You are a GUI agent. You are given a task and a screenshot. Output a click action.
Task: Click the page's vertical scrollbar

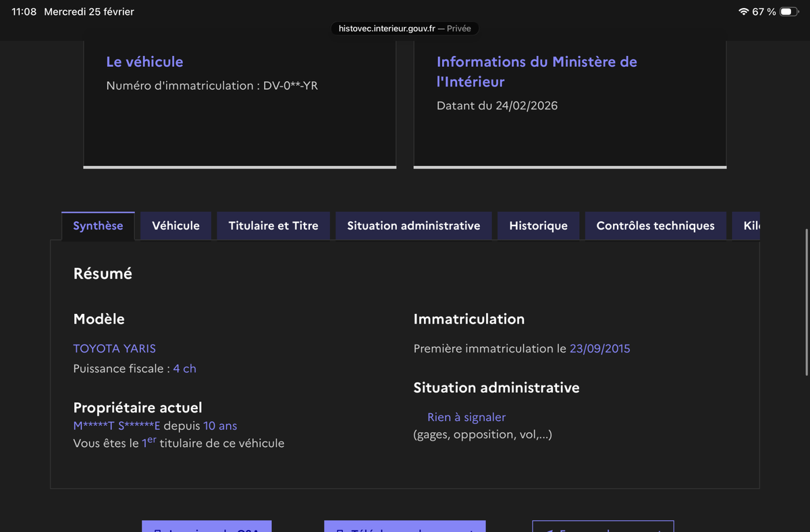tap(807, 302)
